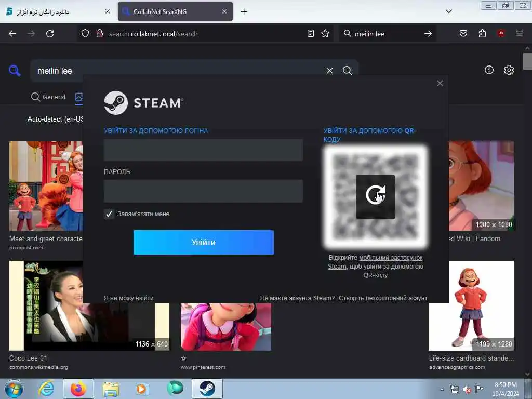Submit the SearXNG search magnifier button

[347, 70]
